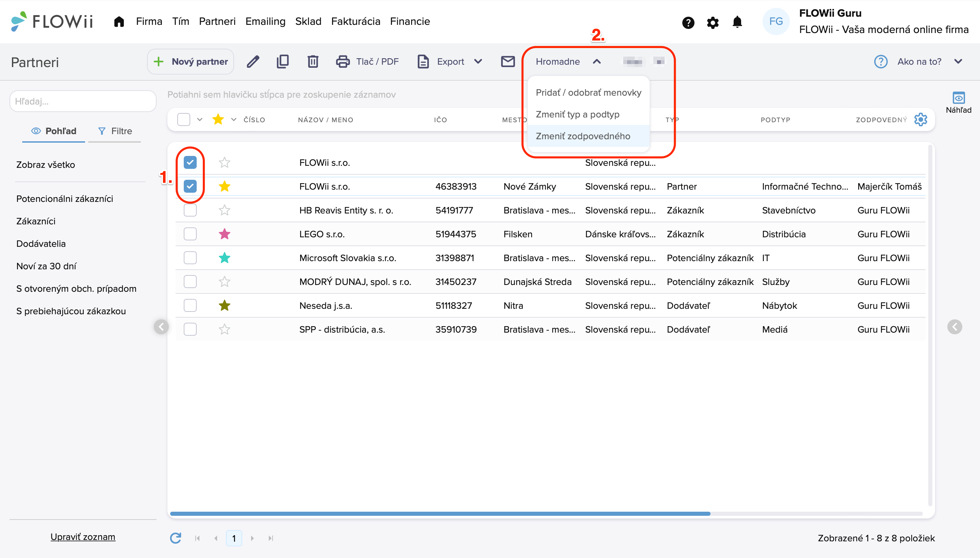Click the duplicate copy icon
Screen dimensions: 980x558
[x=283, y=61]
